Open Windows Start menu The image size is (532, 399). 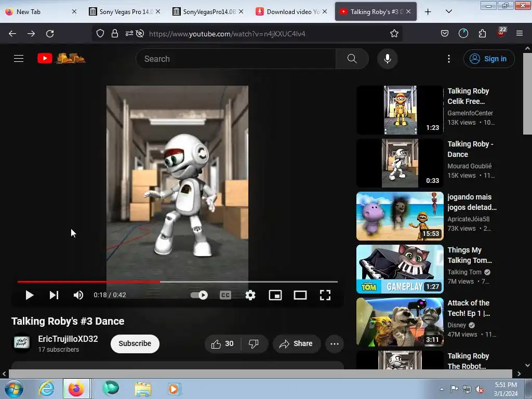click(14, 389)
